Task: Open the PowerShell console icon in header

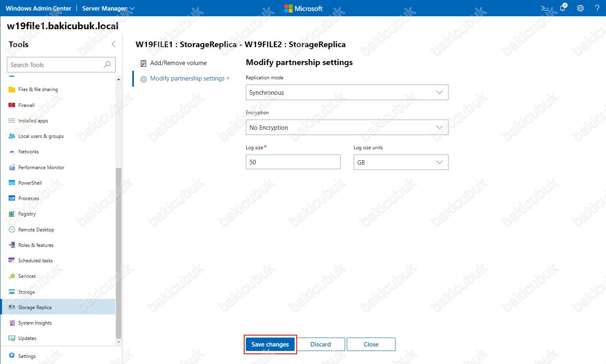Action: coord(545,8)
